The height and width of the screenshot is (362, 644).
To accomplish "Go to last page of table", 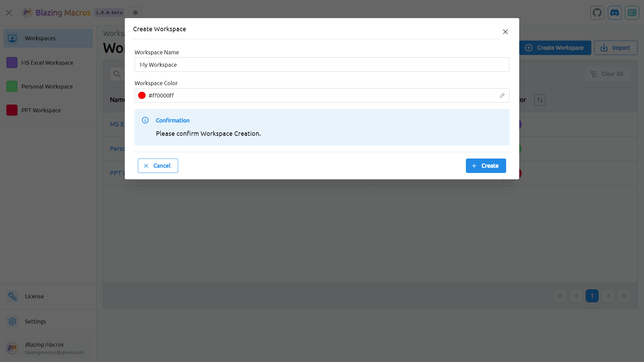I will coord(624,296).
